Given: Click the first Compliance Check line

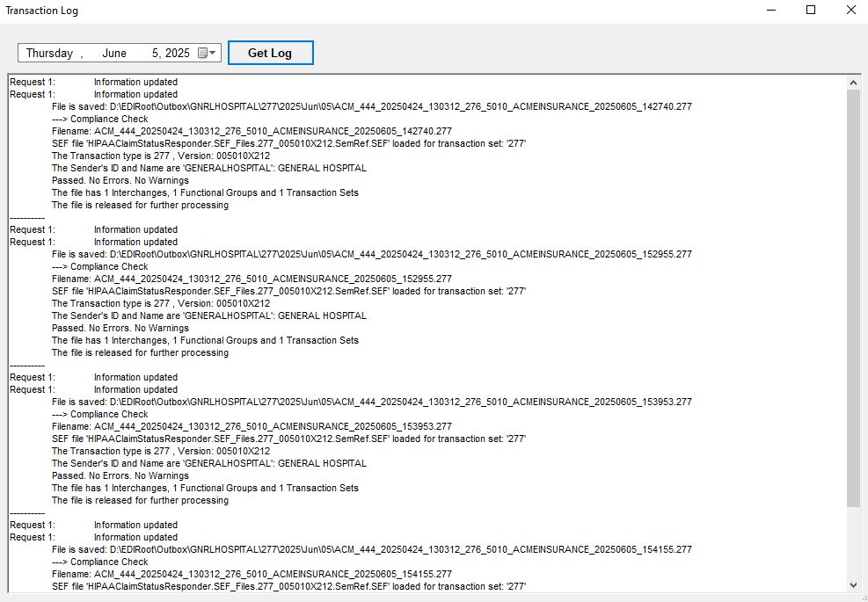Looking at the screenshot, I should pyautogui.click(x=100, y=119).
